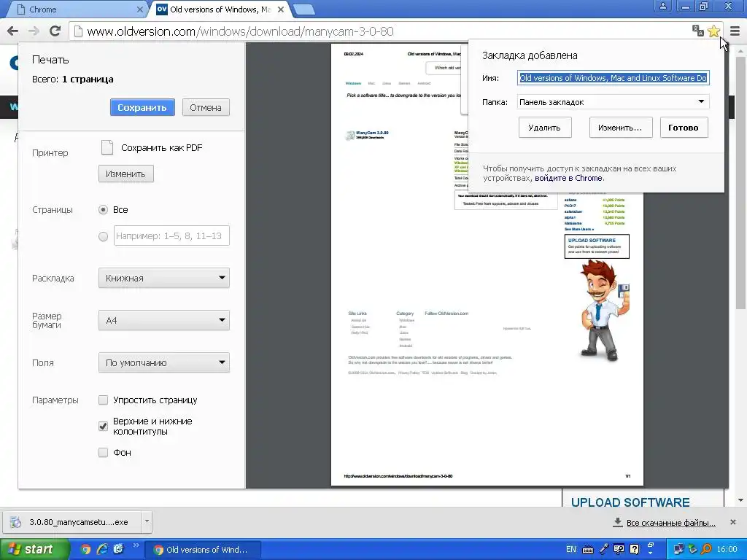Click the войдите в Chrome link
This screenshot has width=747, height=560.
coord(569,178)
